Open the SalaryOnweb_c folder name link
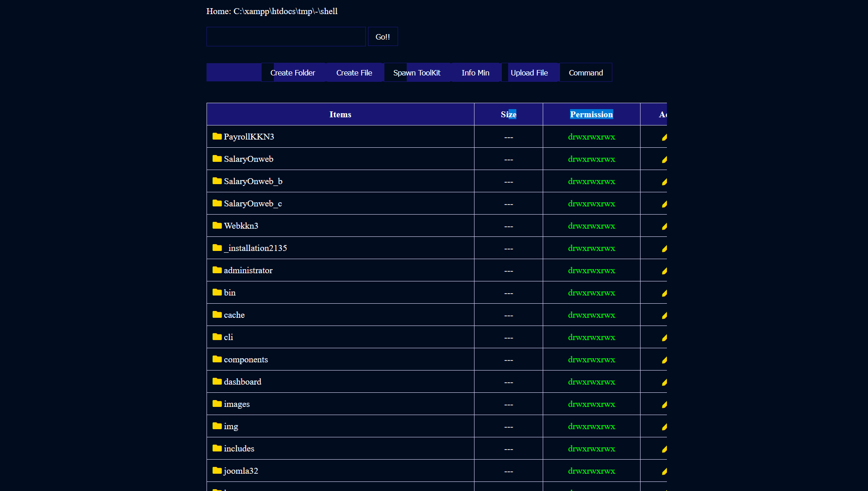The image size is (868, 491). (x=253, y=204)
